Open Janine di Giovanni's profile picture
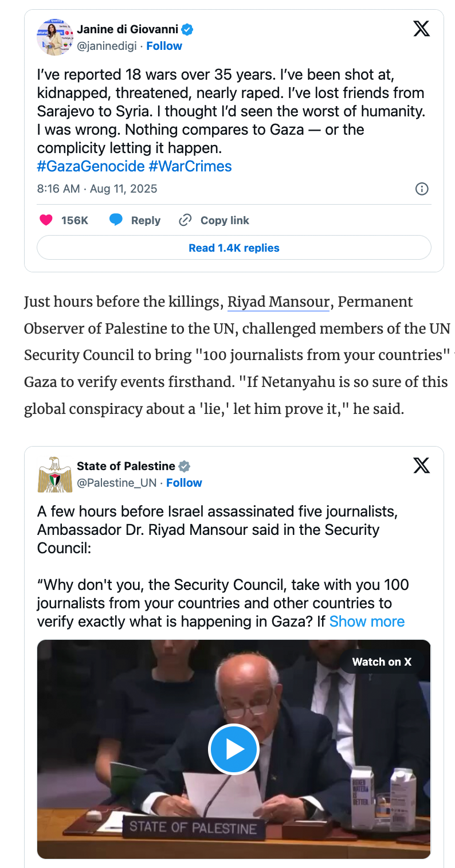The height and width of the screenshot is (868, 455). coord(55,37)
